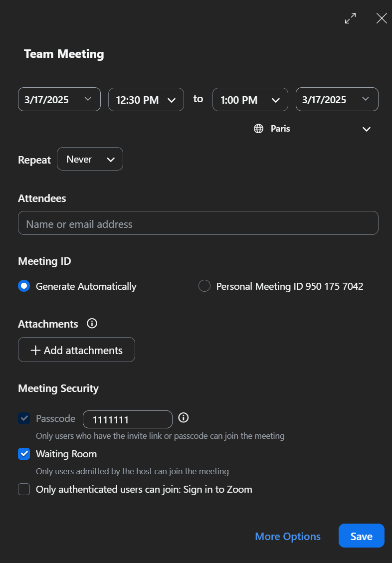Edit the meeting passcode value
This screenshot has height=563, width=392.
pos(127,419)
